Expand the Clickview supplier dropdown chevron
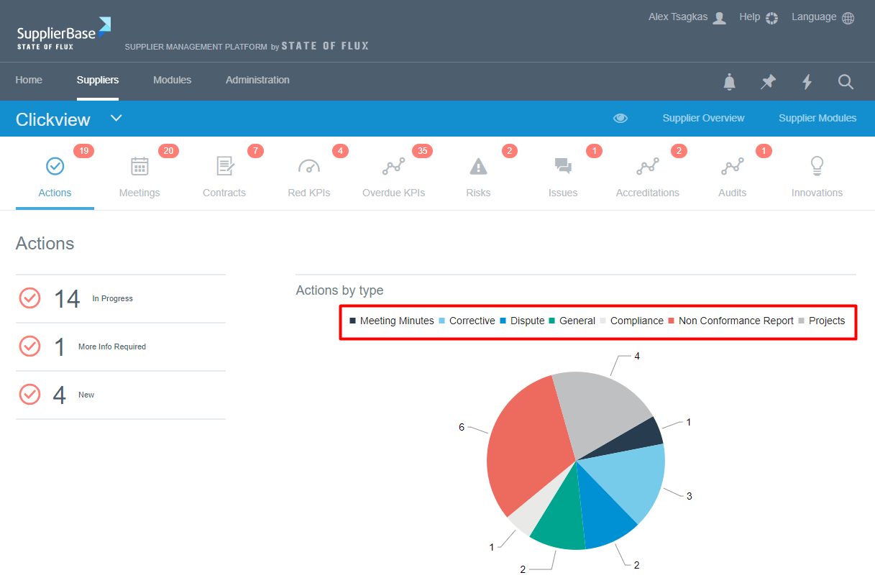This screenshot has height=588, width=875. pos(116,119)
